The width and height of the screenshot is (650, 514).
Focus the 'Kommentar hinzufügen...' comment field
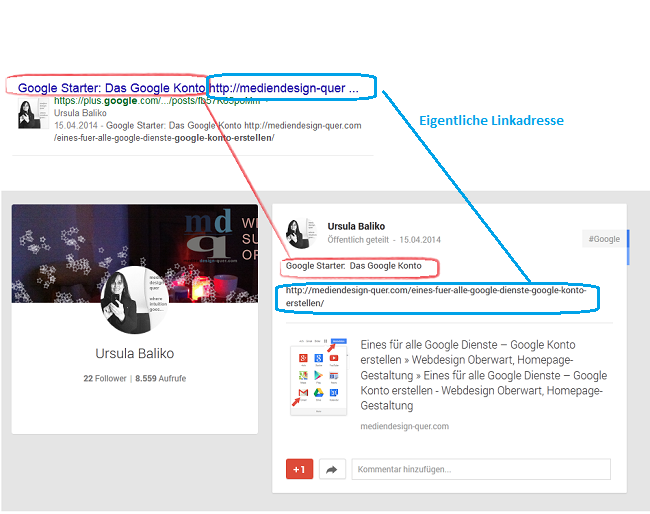click(481, 469)
